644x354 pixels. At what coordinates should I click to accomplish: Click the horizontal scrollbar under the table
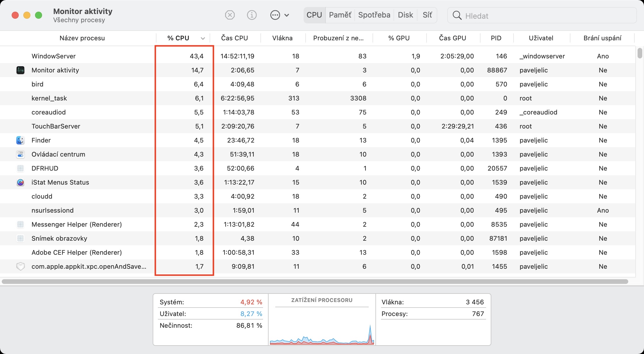tap(315, 282)
